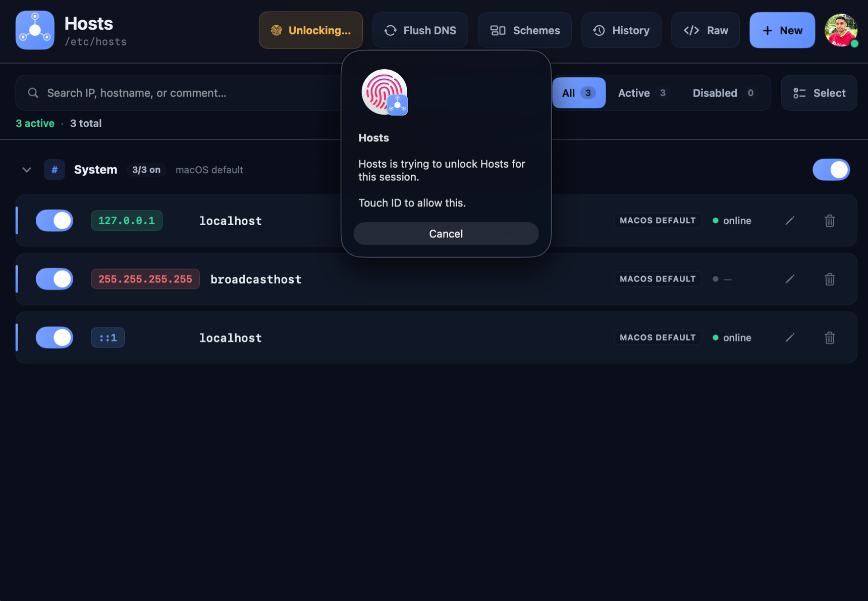Open the user profile avatar
Viewport: 868px width, 601px height.
841,30
